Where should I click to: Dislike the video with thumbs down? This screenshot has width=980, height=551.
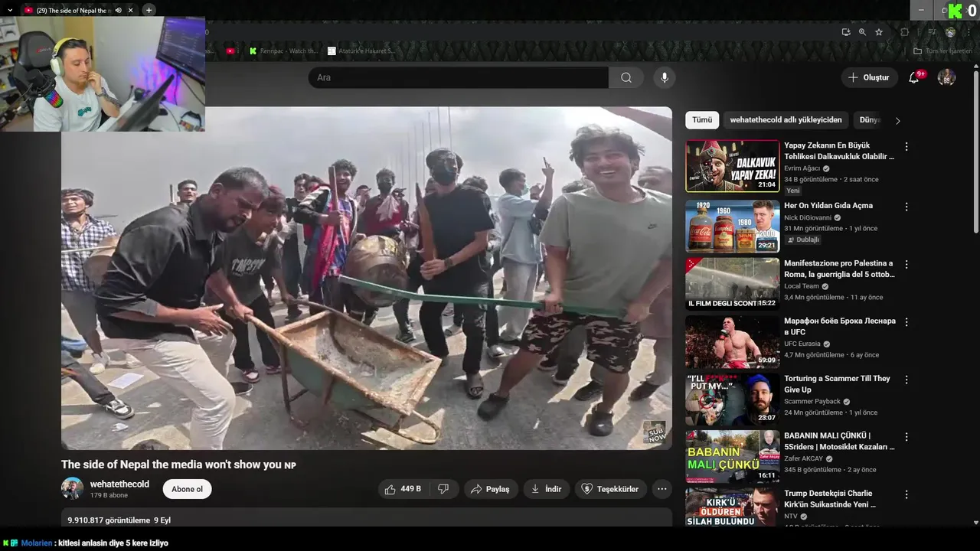[443, 489]
